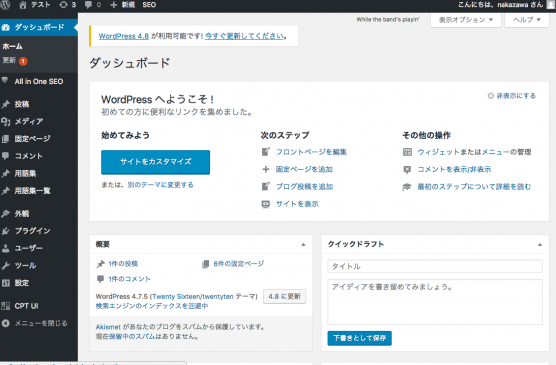556x365 pixels.
Task: Open the WordPress 4.8 link in notice
Action: [x=123, y=36]
